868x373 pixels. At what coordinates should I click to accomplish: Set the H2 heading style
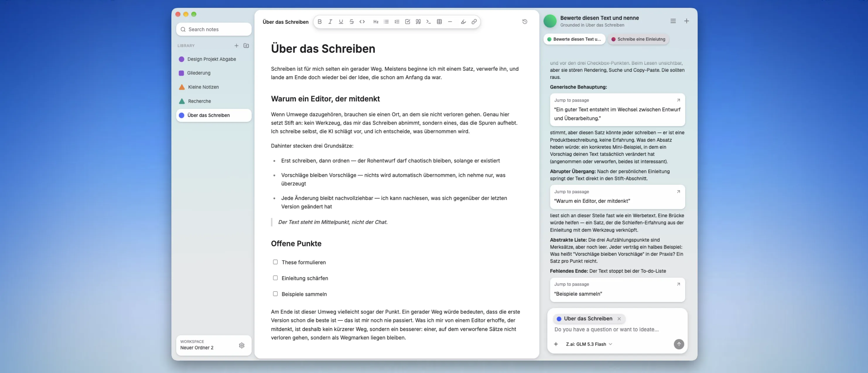pyautogui.click(x=376, y=22)
